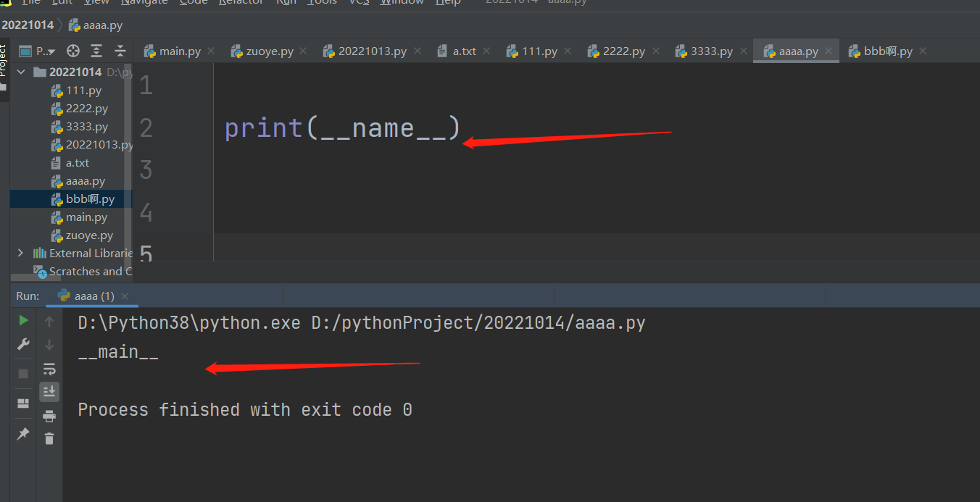This screenshot has height=502, width=980.
Task: Toggle soft-wrap in Run console
Action: (49, 369)
